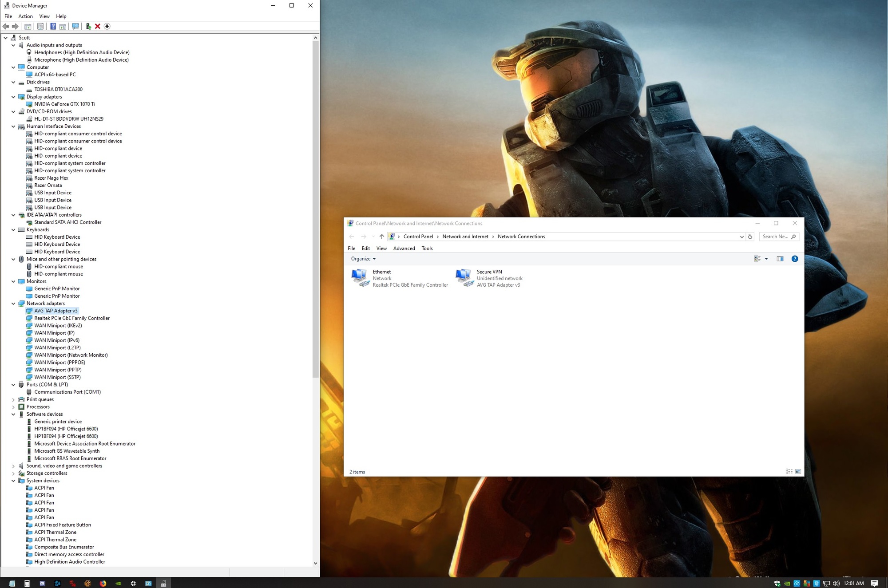Select TOSHIBA DT01ACA200 disk drive
Viewport: 888px width, 588px height.
58,90
